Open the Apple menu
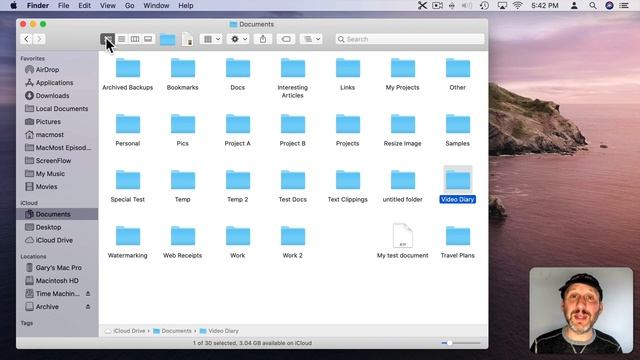 (x=13, y=6)
